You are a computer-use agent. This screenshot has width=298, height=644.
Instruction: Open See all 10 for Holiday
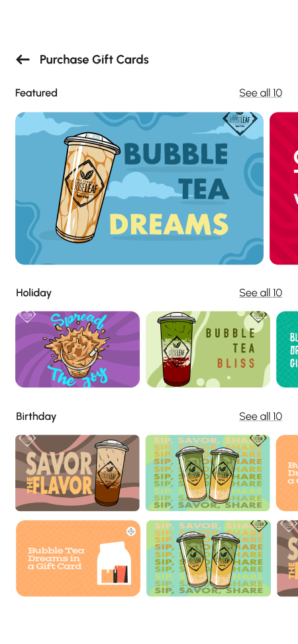[260, 293]
